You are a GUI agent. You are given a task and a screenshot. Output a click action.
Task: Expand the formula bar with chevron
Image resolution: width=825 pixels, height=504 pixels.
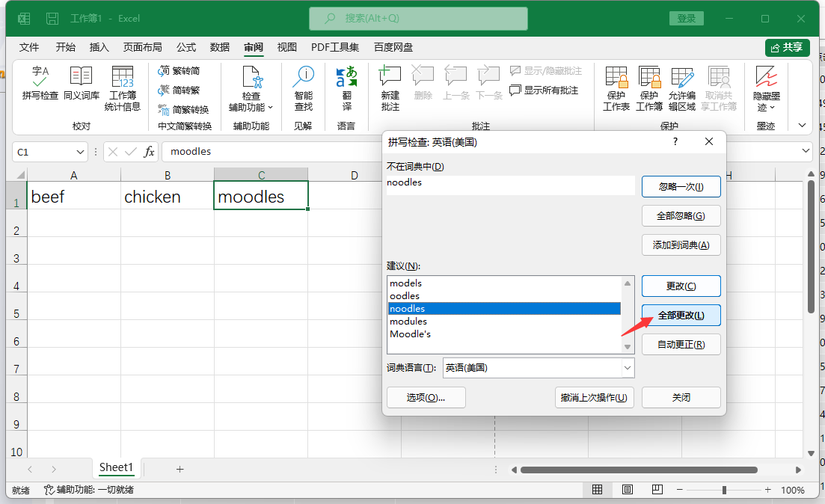click(806, 151)
